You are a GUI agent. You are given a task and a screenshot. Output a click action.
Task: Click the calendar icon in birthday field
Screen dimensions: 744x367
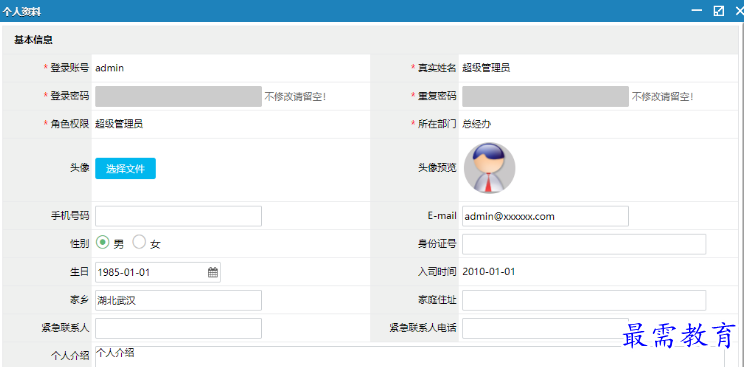(x=213, y=273)
